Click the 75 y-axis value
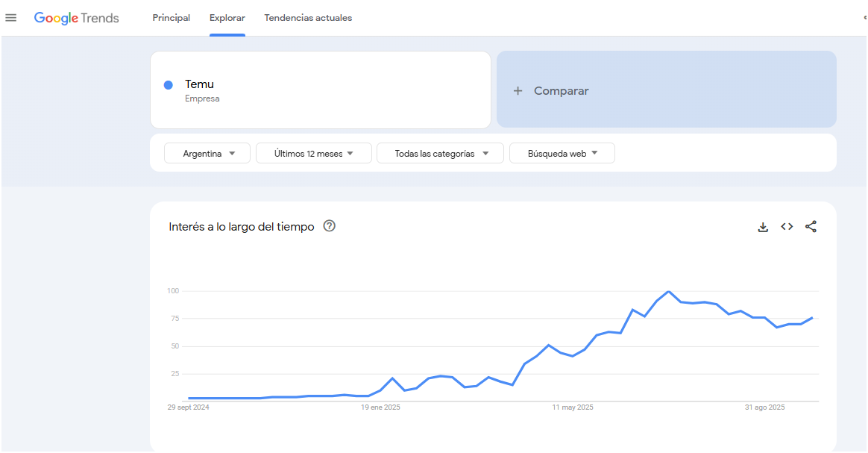868x453 pixels. [175, 319]
